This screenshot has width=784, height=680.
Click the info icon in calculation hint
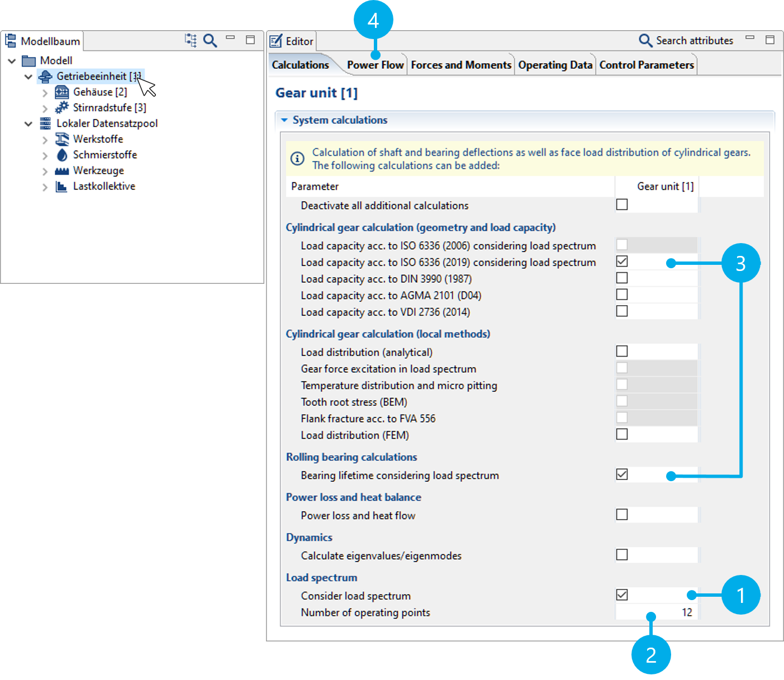tap(297, 159)
